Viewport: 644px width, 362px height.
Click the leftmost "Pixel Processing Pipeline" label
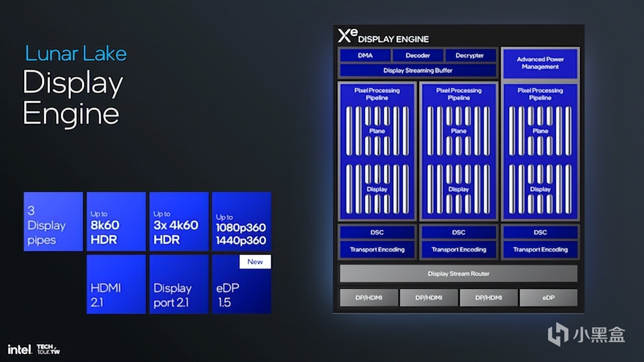point(377,94)
